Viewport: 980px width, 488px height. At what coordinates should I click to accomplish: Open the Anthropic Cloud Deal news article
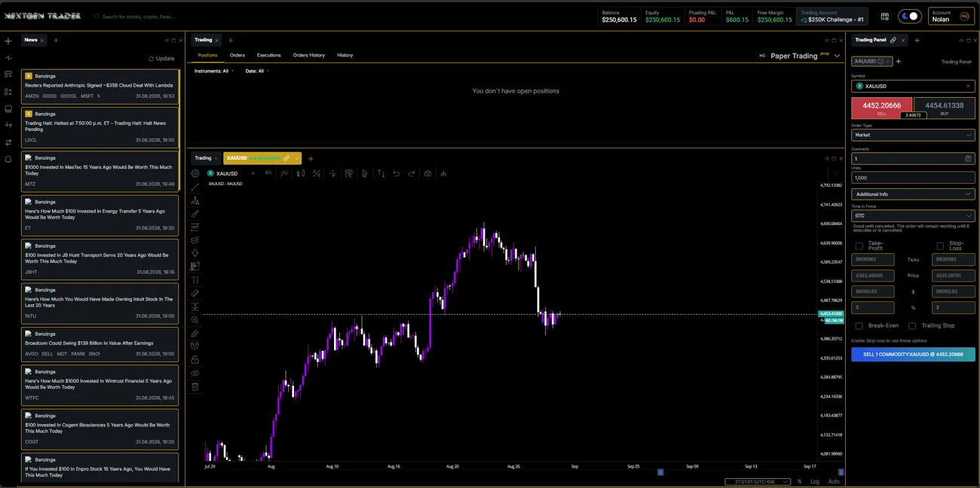pos(100,86)
